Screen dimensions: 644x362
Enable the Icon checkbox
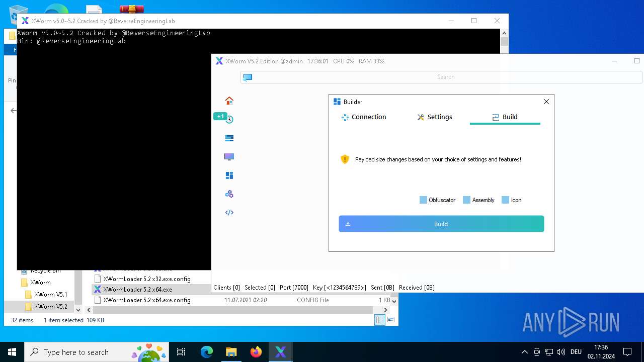505,200
